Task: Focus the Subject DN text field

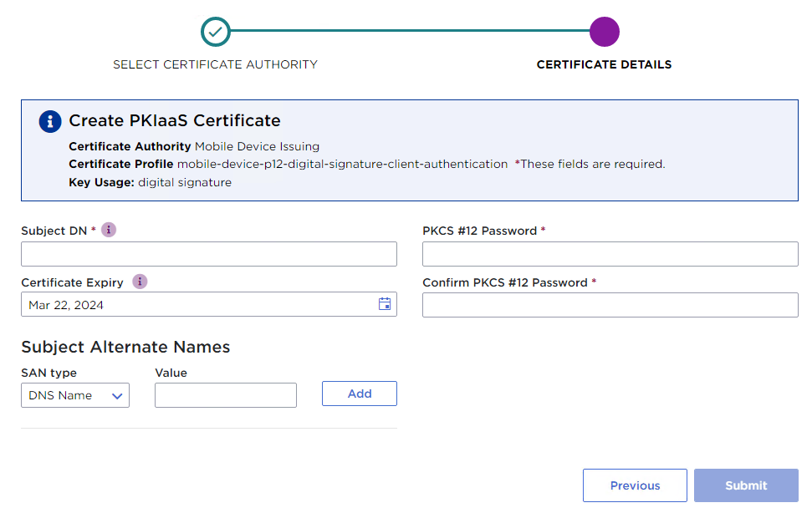Action: [208, 254]
